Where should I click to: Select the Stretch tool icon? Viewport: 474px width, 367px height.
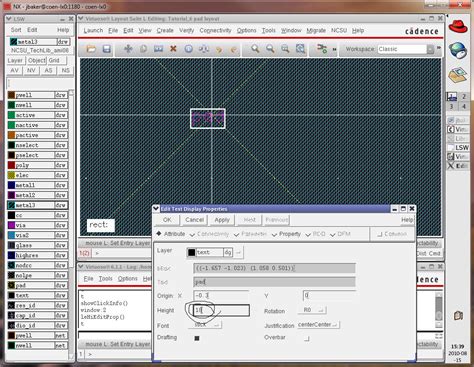(158, 49)
